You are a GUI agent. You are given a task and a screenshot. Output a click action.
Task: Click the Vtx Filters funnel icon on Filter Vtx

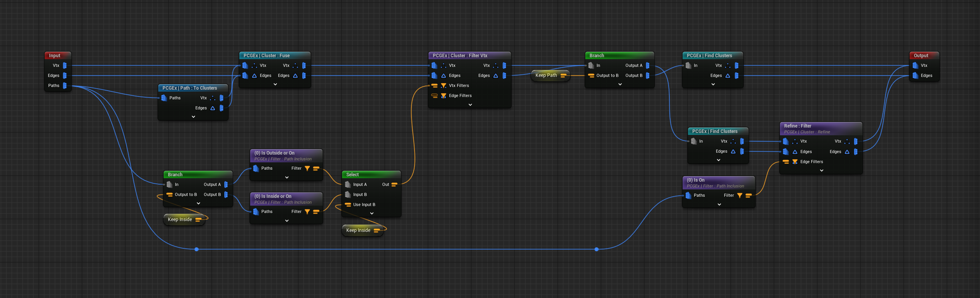(x=443, y=86)
